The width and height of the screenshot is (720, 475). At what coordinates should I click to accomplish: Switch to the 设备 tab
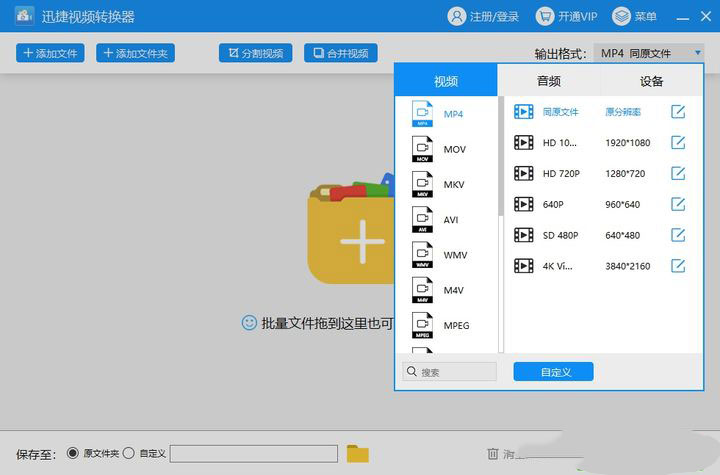click(x=651, y=81)
